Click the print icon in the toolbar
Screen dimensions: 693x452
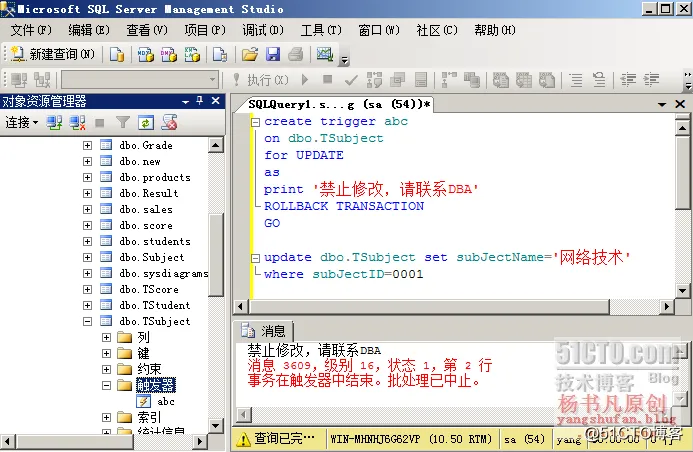[296, 54]
